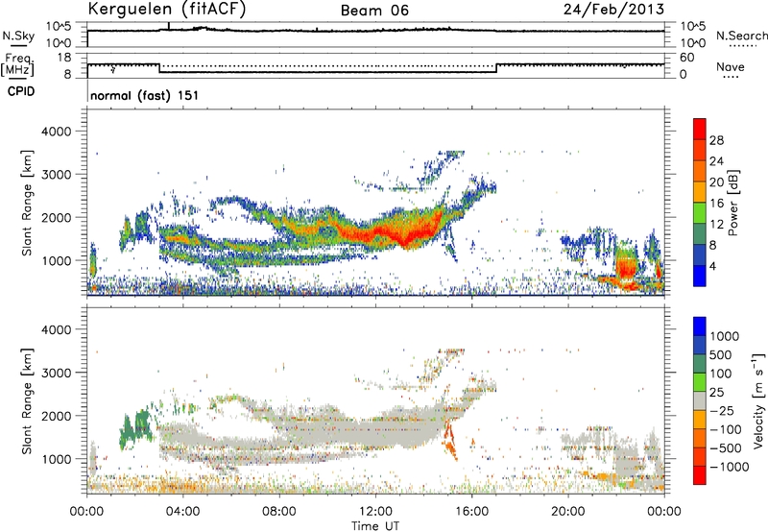The width and height of the screenshot is (768, 532).
Task: Click the 'Kerguelen (fitACF)' title text
Action: (x=167, y=10)
